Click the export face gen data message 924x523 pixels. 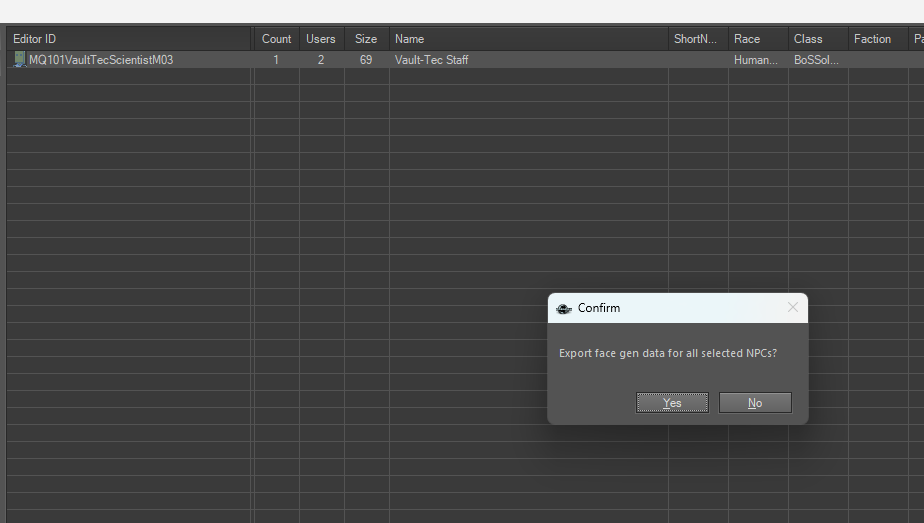(668, 353)
